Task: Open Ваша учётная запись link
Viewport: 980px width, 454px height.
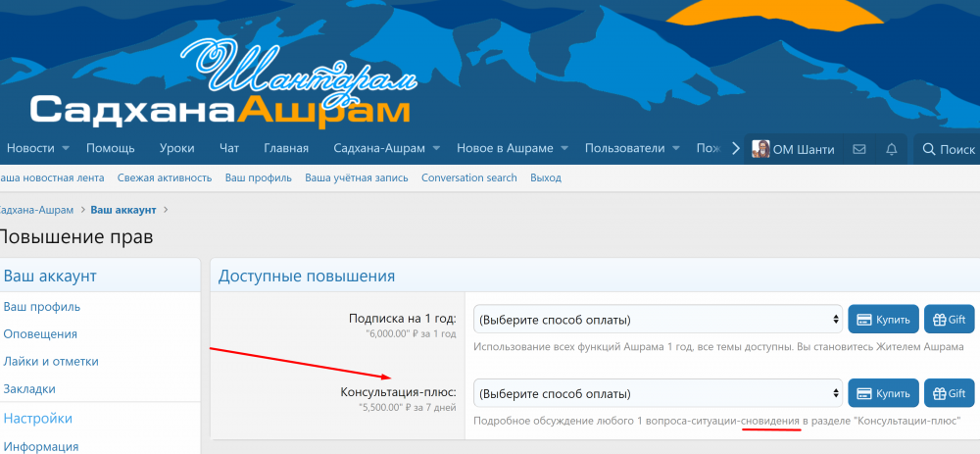Action: click(357, 177)
